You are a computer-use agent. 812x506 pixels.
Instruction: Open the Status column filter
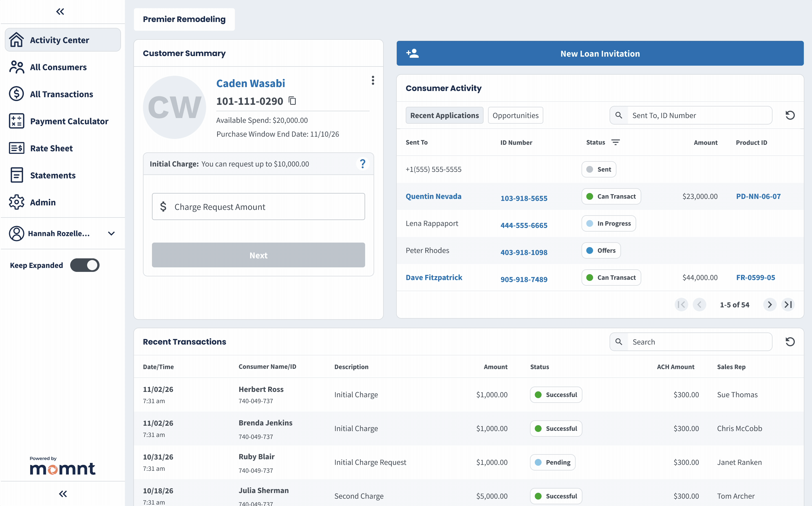[616, 142]
